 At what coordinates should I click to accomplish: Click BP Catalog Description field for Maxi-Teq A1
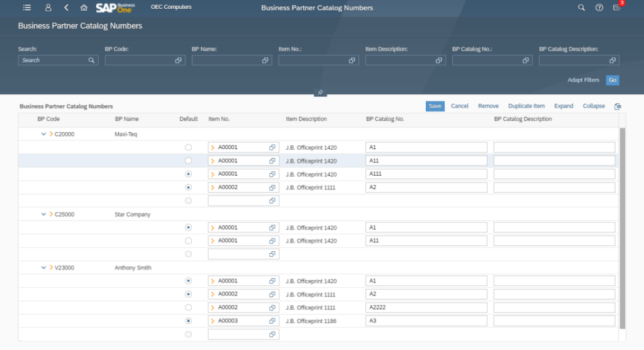coord(554,147)
